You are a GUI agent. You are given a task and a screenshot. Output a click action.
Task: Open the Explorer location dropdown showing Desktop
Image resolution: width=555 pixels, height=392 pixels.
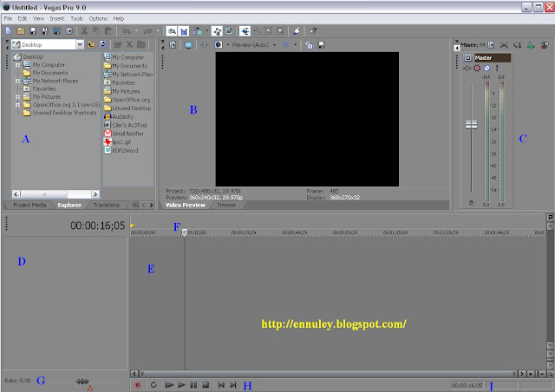click(x=80, y=44)
